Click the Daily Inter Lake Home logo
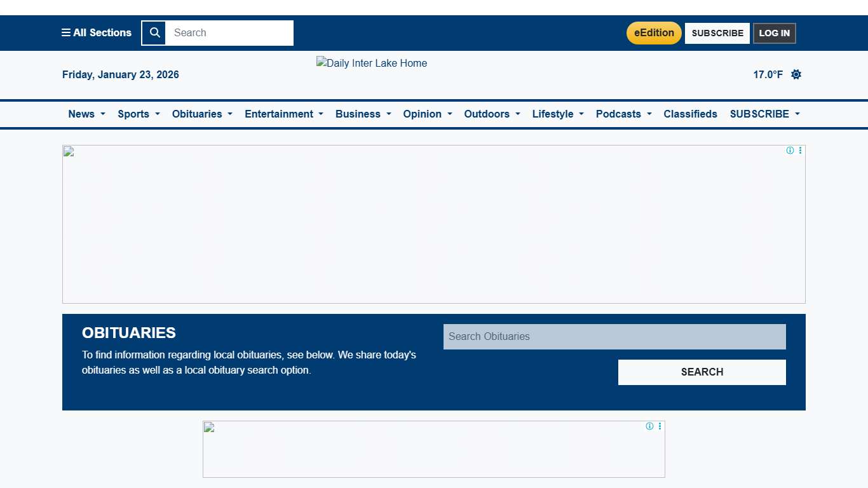This screenshot has height=488, width=868. click(x=372, y=64)
